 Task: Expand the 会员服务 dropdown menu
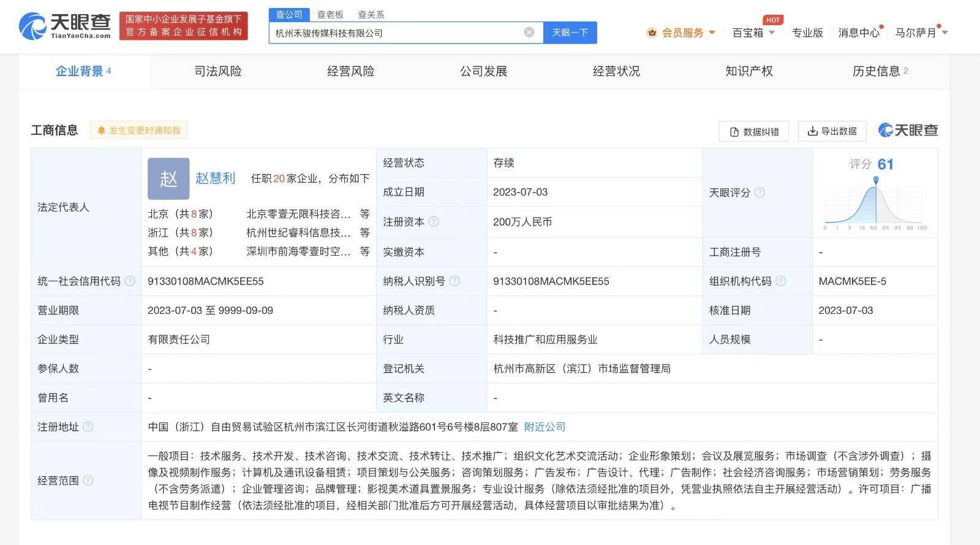[x=682, y=32]
